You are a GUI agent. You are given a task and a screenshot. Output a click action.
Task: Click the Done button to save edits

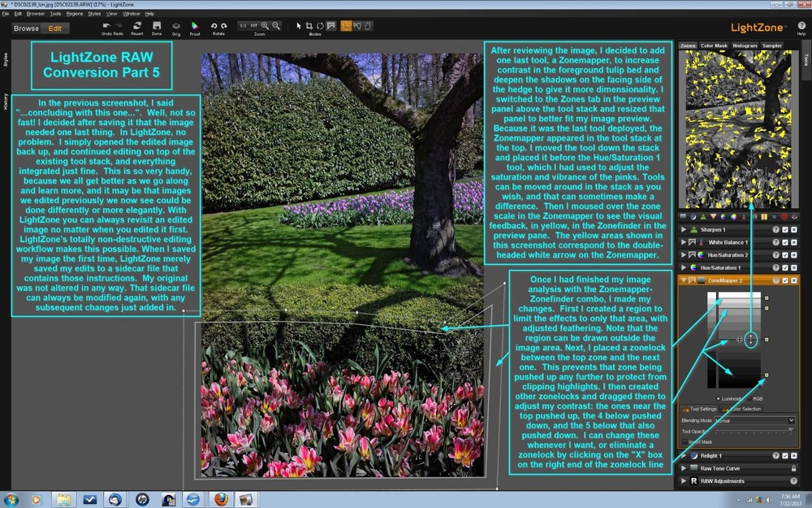coord(158,27)
